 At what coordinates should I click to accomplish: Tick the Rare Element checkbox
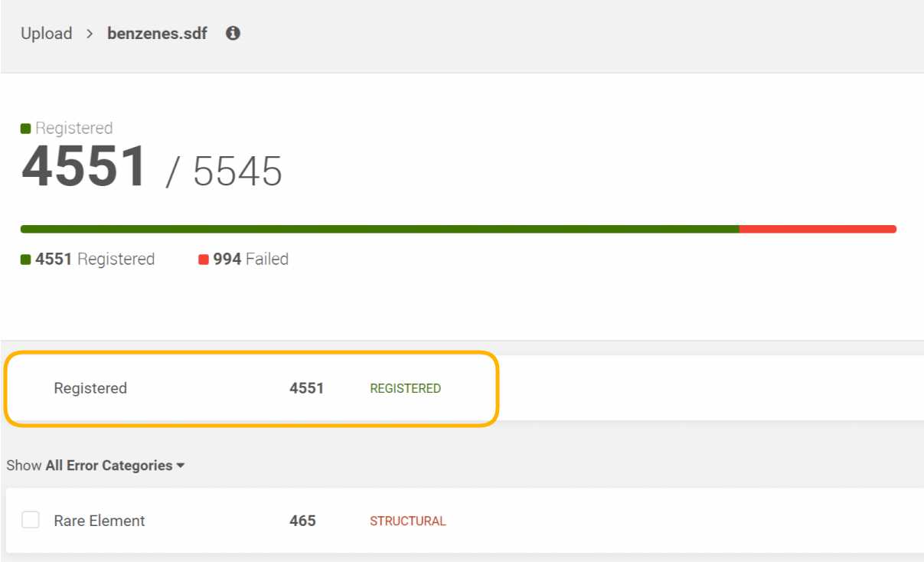tap(31, 521)
